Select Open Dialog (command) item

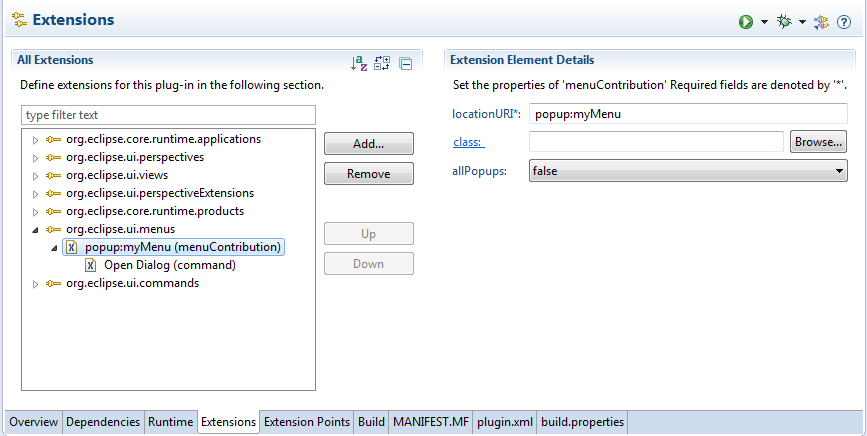[x=170, y=265]
